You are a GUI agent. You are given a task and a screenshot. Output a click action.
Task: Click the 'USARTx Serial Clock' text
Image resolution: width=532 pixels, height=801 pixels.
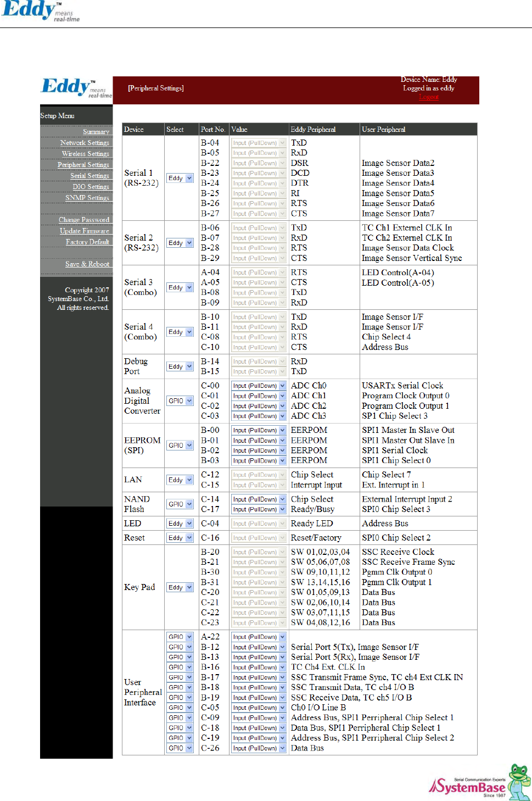tap(402, 386)
